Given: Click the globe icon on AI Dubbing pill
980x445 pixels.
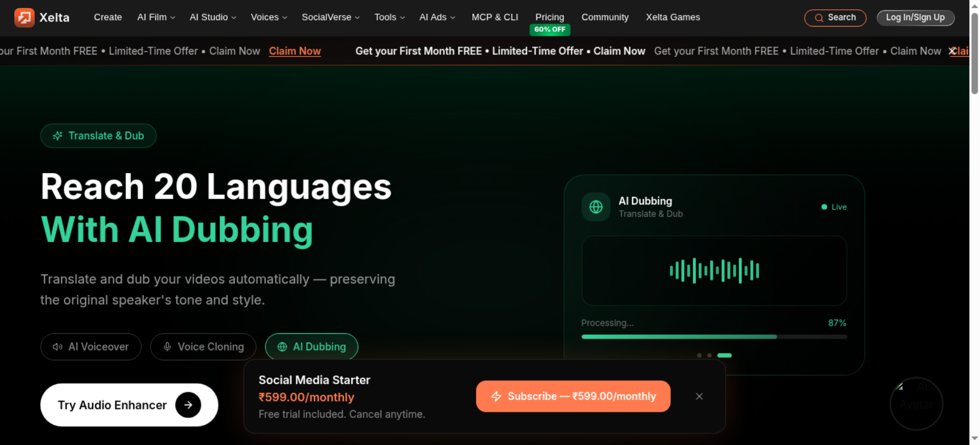Looking at the screenshot, I should [282, 347].
